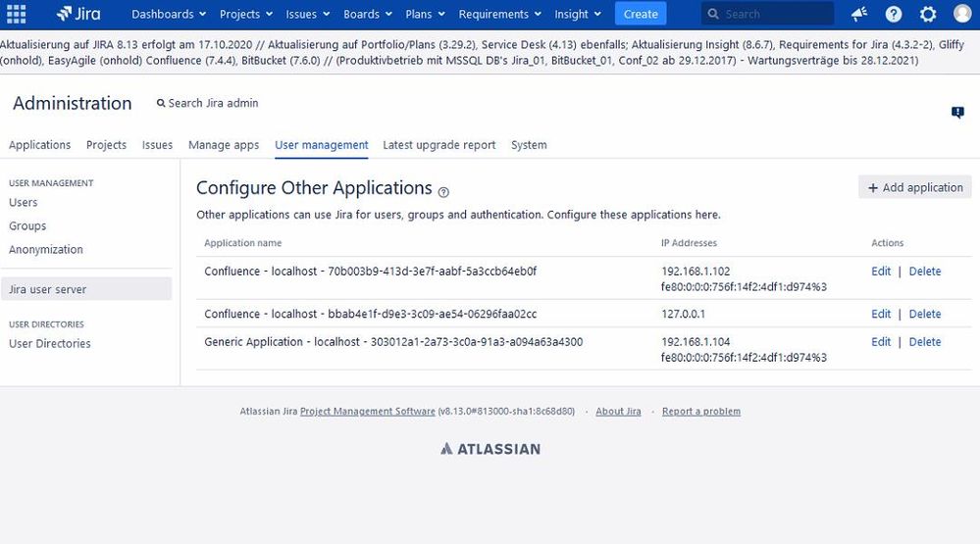Delete the Confluence bbab4e1f application
Viewport: 980px width, 544px height.
tap(925, 314)
